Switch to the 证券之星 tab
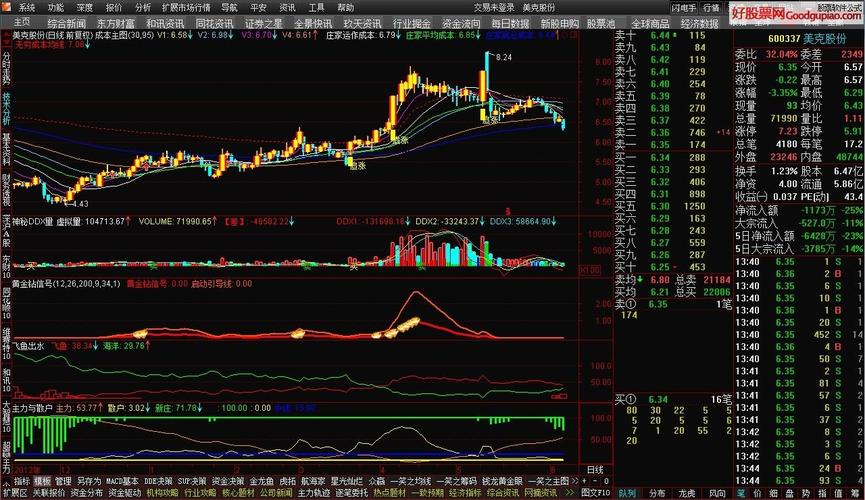Image resolution: width=865 pixels, height=500 pixels. pyautogui.click(x=264, y=23)
